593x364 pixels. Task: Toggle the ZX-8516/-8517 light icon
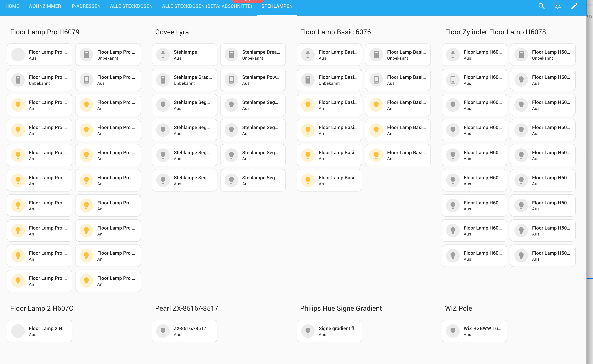[163, 331]
